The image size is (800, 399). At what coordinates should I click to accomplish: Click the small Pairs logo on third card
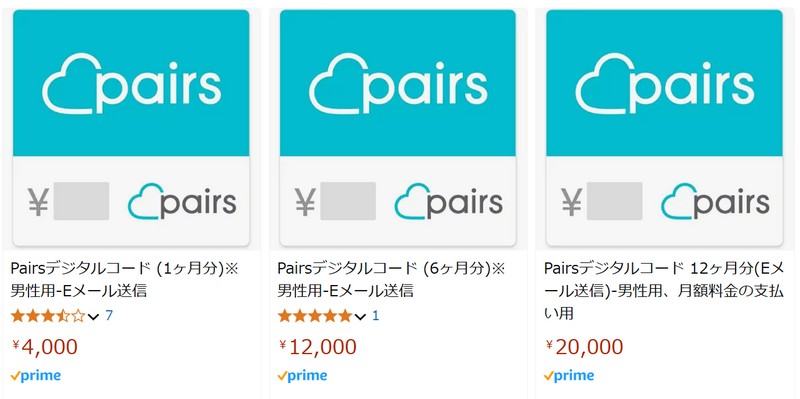pyautogui.click(x=715, y=202)
